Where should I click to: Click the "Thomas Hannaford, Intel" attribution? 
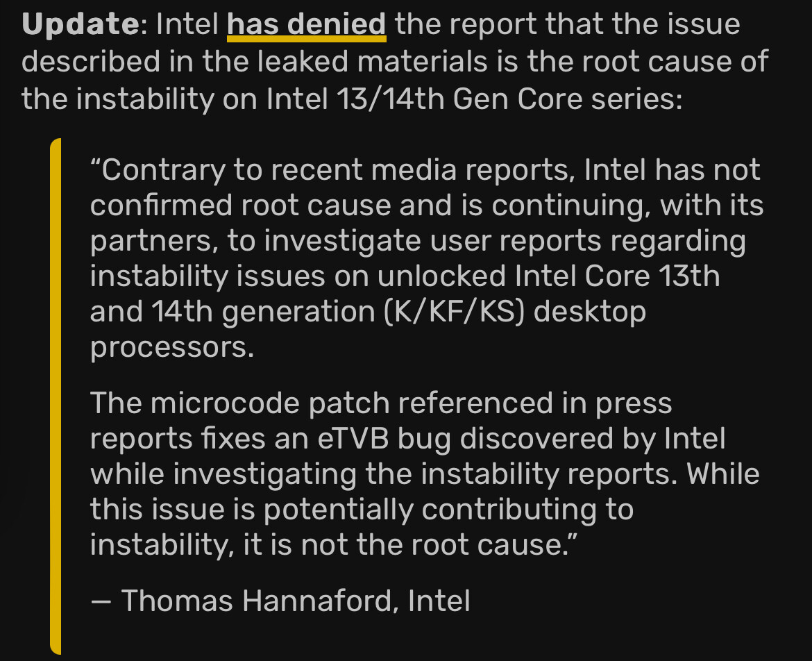point(296,601)
